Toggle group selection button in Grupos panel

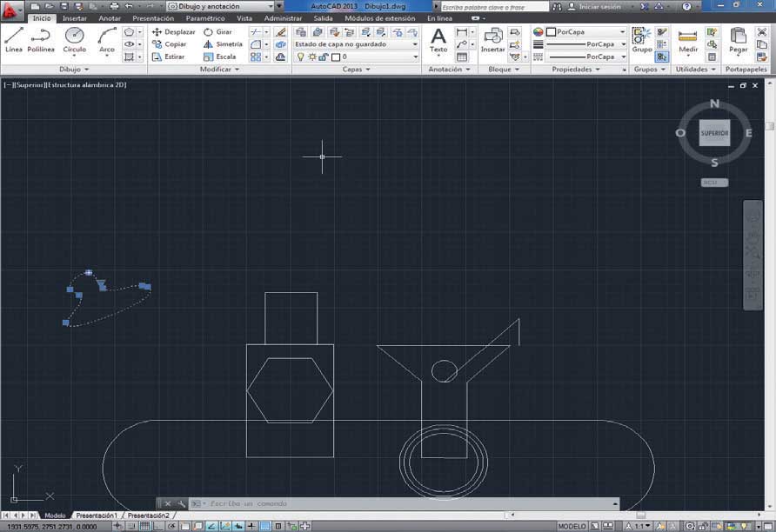coord(662,57)
